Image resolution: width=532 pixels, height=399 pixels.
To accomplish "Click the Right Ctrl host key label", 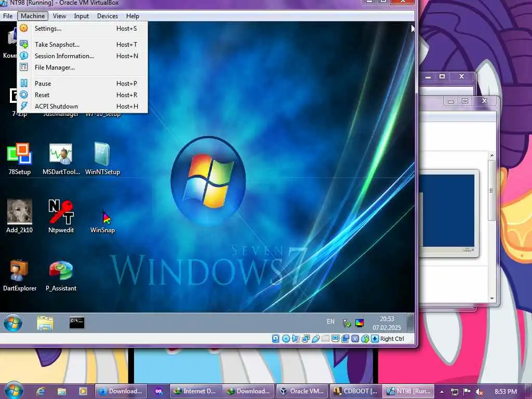I will (x=392, y=339).
